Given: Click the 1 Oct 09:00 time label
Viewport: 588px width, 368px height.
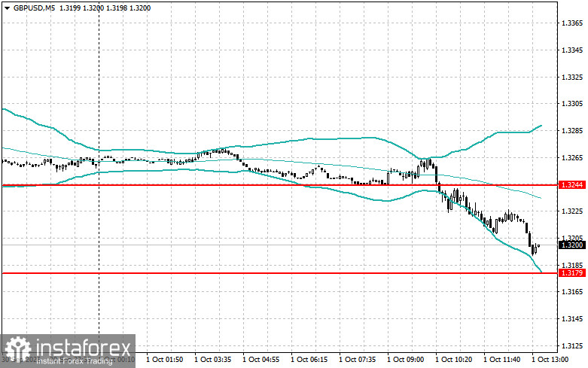Looking at the screenshot, I should 406,360.
